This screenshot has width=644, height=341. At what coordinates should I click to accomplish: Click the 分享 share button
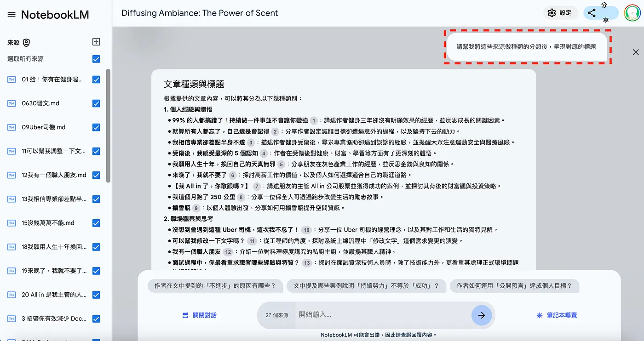[x=601, y=13]
